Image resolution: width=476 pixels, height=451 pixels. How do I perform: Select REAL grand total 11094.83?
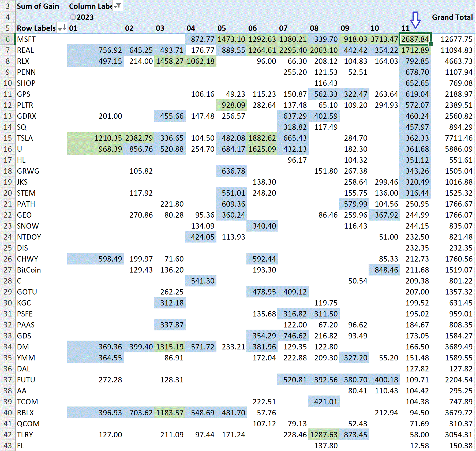(x=456, y=50)
